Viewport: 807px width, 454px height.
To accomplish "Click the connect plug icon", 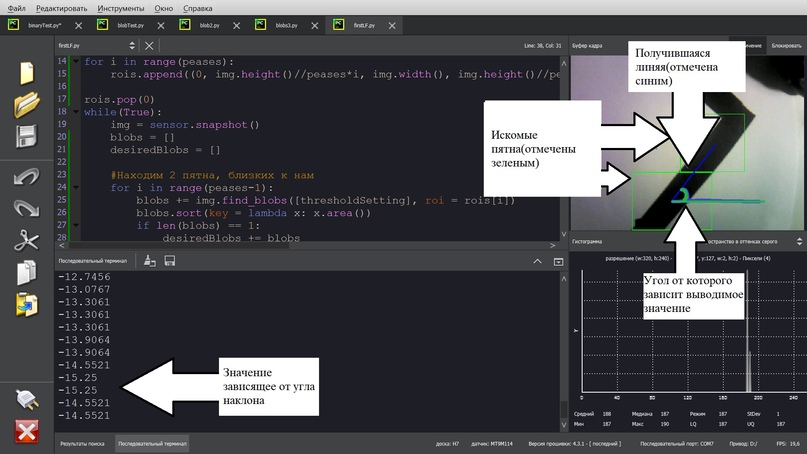I will (26, 399).
